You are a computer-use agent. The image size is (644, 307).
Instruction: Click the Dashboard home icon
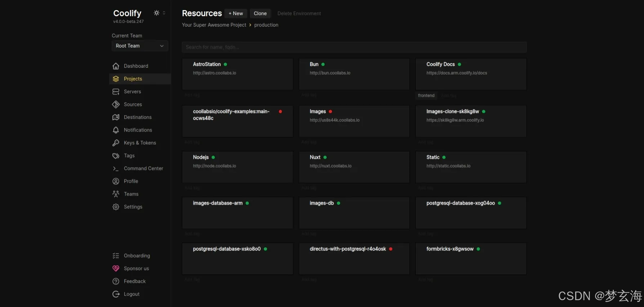point(116,66)
